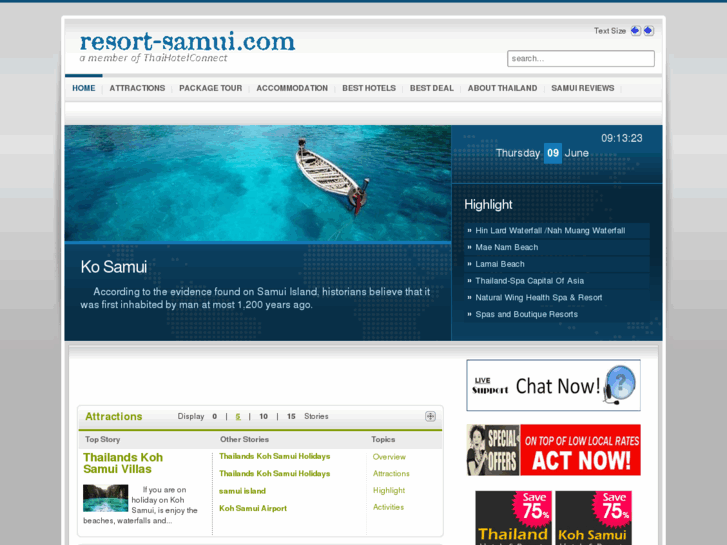Open Mae Nam Beach highlight
Viewport: 727px width, 545px height.
[x=507, y=247]
